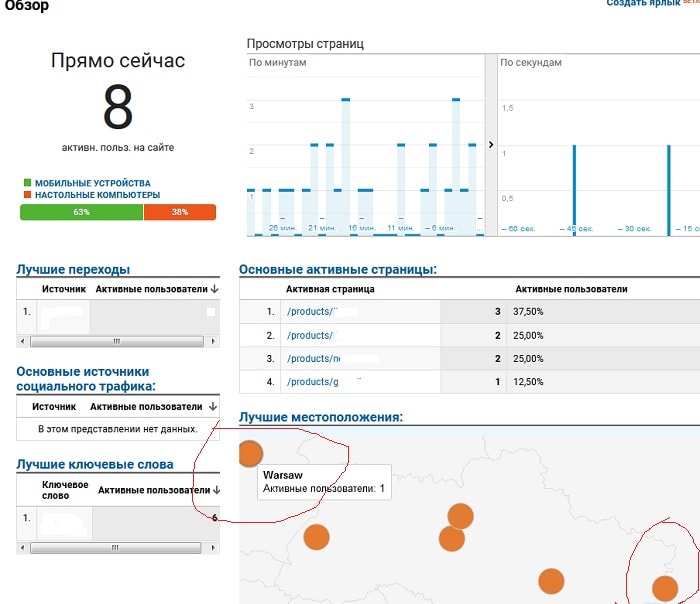Click the green 63% mobile devices bar
Viewport: 700px width, 604px height.
click(x=81, y=212)
